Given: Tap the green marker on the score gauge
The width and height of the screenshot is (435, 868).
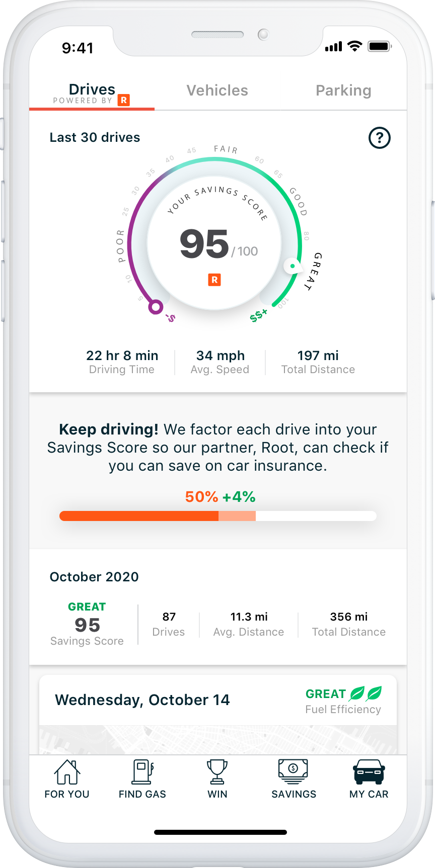Looking at the screenshot, I should [293, 266].
